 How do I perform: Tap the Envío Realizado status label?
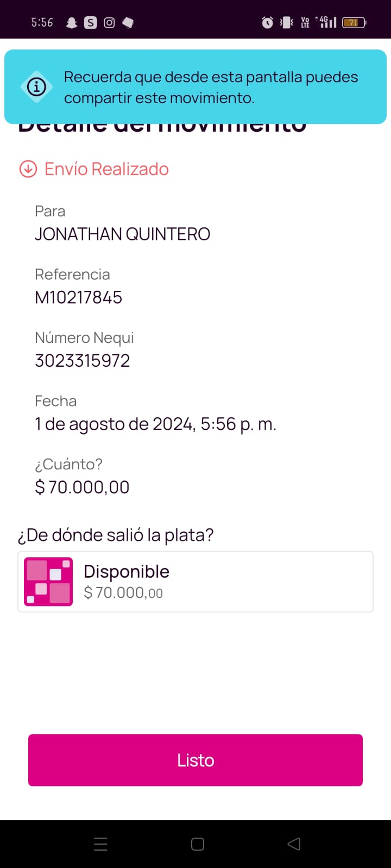[106, 169]
